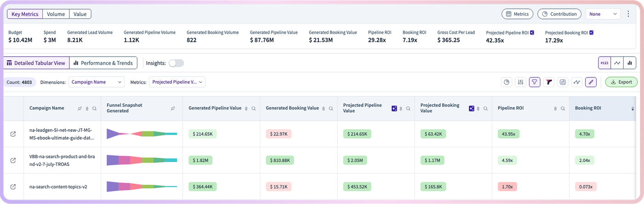Select the #123 numeric view toggle

[604, 63]
